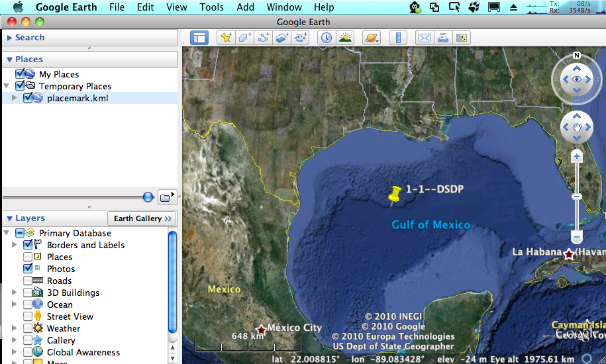Image resolution: width=606 pixels, height=364 pixels.
Task: Zoom in with the plus button
Action: point(577,156)
